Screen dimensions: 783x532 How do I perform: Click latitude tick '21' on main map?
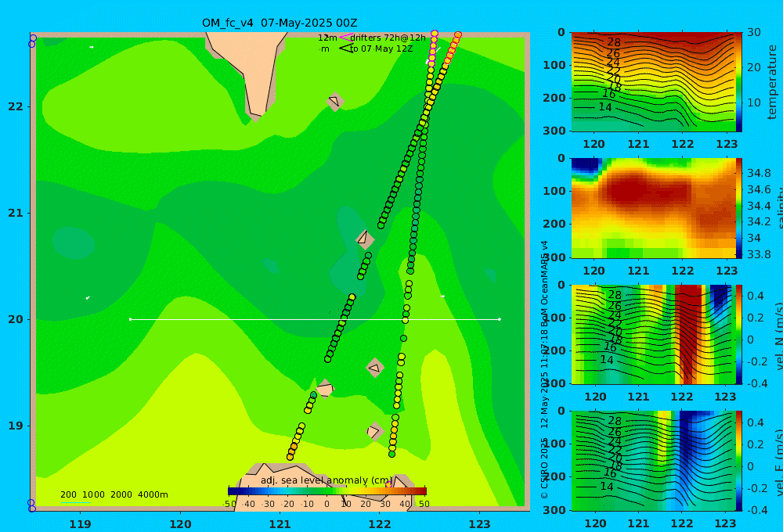16,213
